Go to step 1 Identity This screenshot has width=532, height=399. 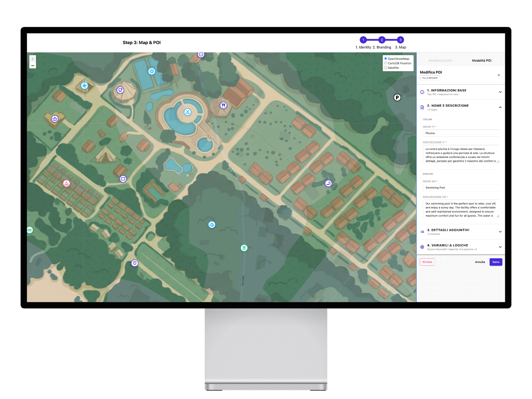[363, 40]
